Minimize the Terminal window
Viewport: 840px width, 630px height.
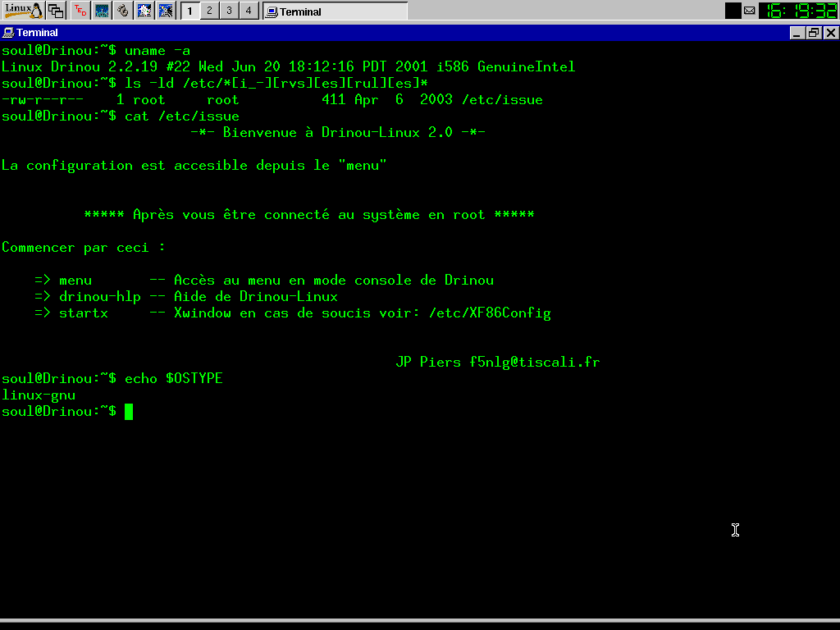[x=797, y=33]
